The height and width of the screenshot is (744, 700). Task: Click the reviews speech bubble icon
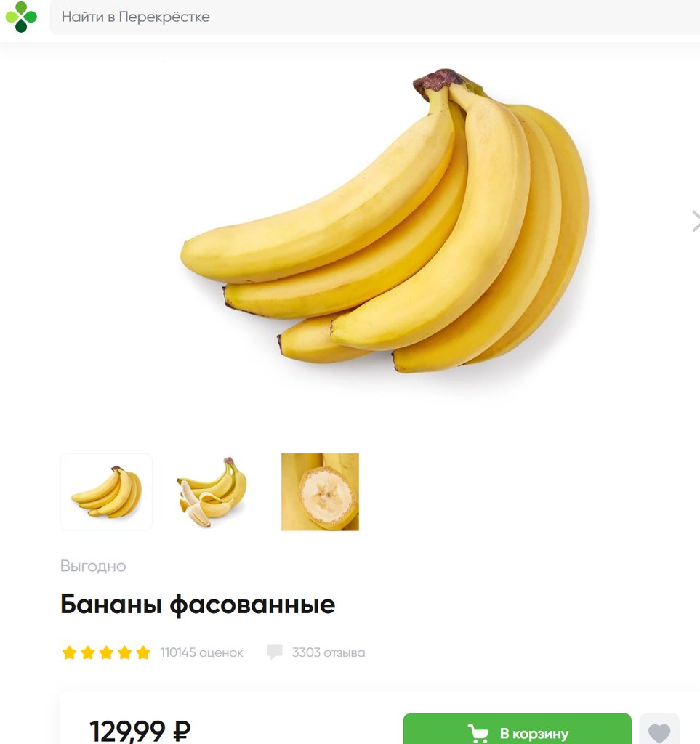pyautogui.click(x=275, y=652)
